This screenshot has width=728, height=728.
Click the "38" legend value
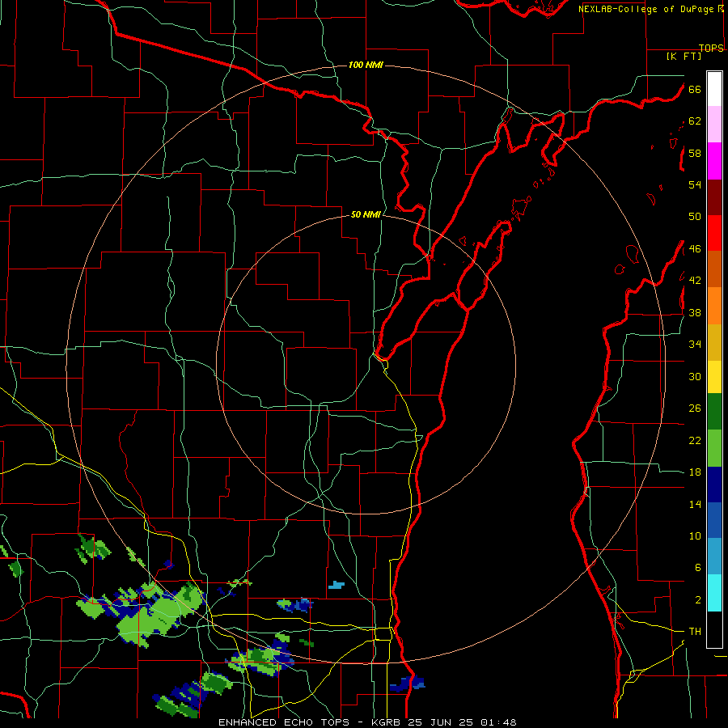[x=695, y=313]
